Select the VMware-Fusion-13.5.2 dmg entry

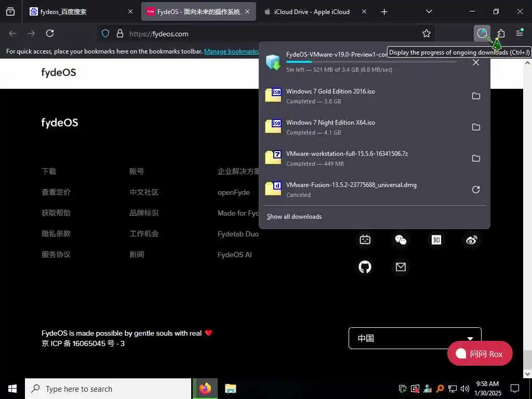pos(363,190)
